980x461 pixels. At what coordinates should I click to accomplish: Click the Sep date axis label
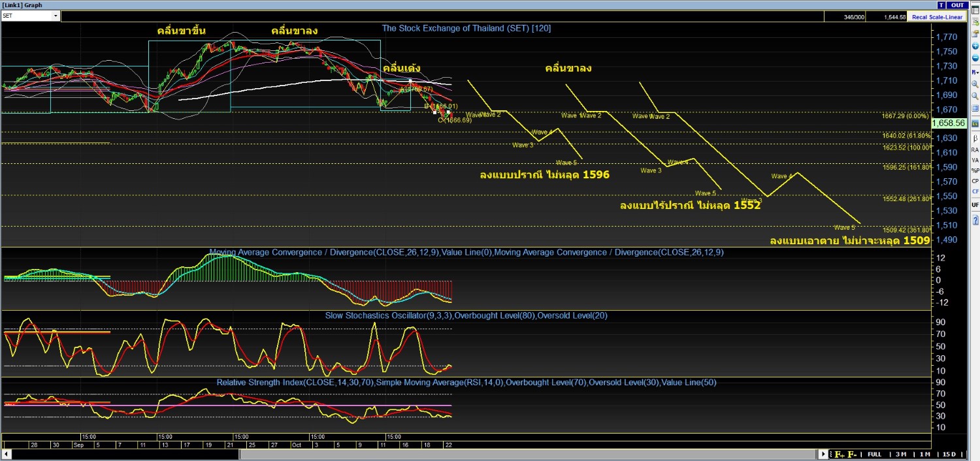click(x=78, y=444)
